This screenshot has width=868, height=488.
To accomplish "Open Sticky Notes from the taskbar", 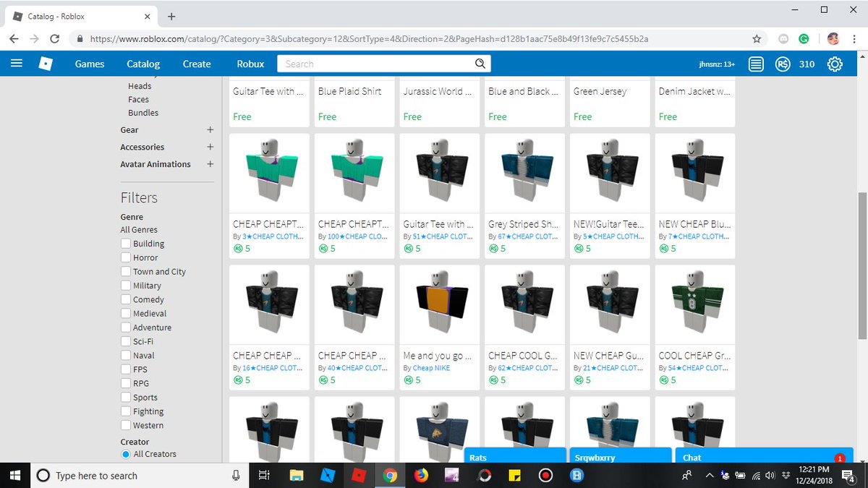I will (515, 475).
